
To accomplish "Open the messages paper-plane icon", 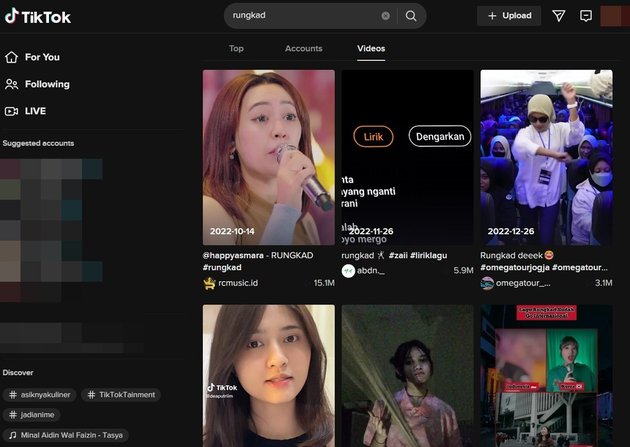I will [558, 16].
